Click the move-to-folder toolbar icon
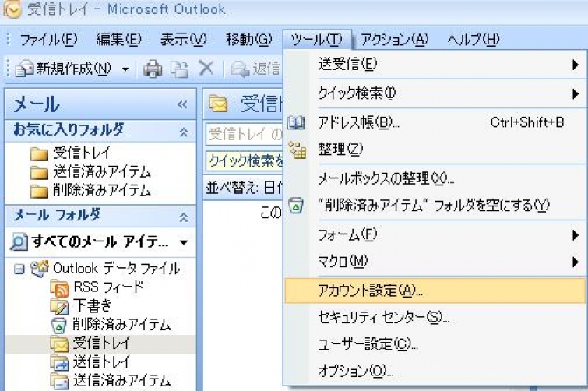This screenshot has width=588, height=391. [x=179, y=69]
